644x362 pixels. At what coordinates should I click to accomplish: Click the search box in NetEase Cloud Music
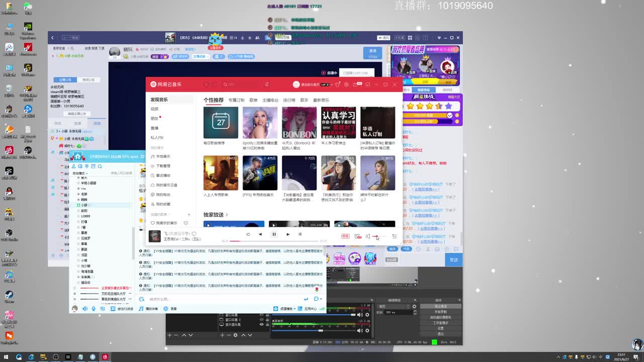243,84
